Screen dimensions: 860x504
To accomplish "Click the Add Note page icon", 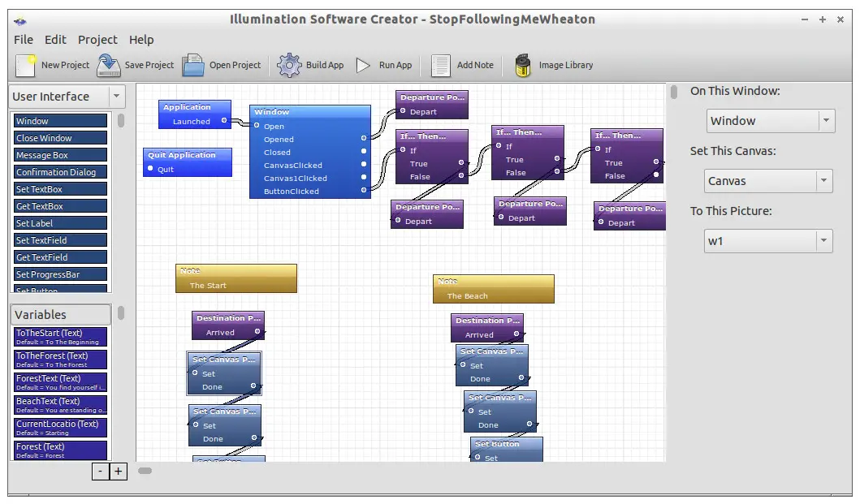I will pos(440,65).
